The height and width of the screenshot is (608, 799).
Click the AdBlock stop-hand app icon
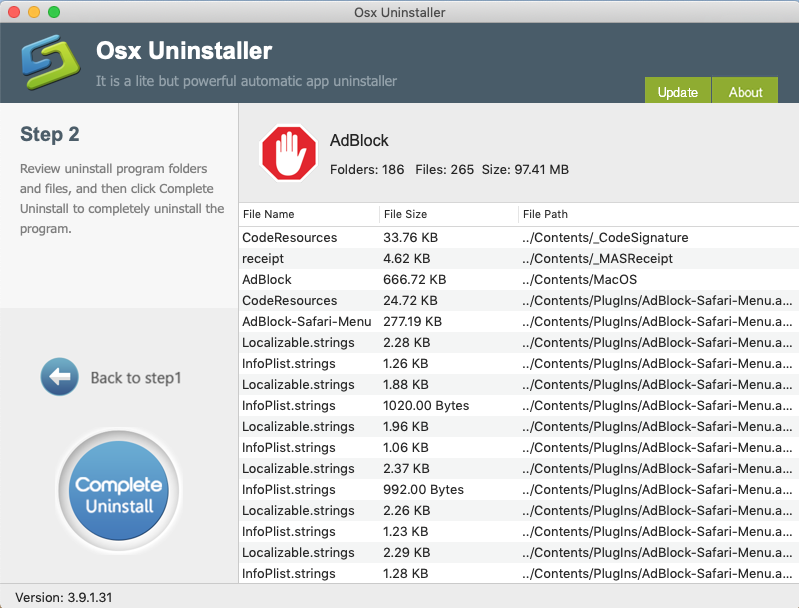[288, 153]
